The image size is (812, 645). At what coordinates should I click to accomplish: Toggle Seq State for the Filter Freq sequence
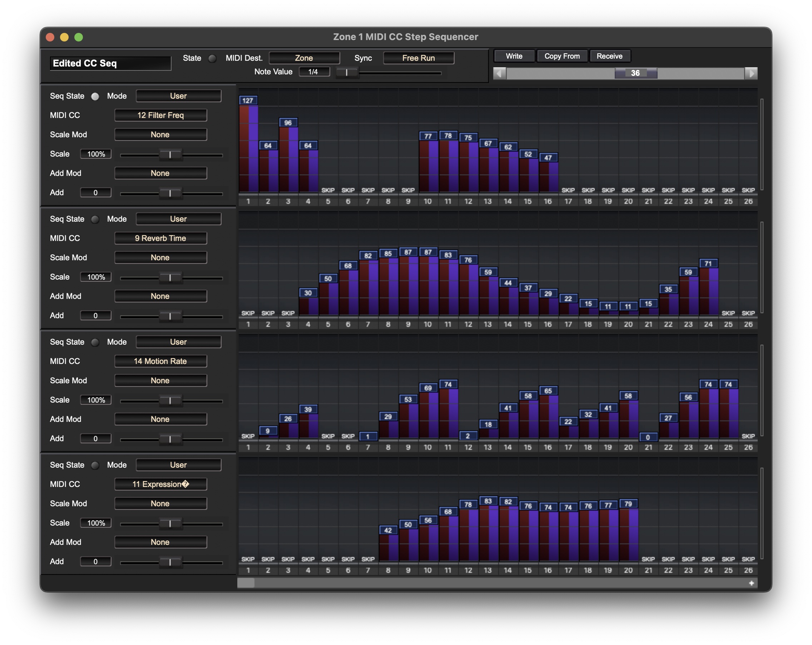pos(95,97)
